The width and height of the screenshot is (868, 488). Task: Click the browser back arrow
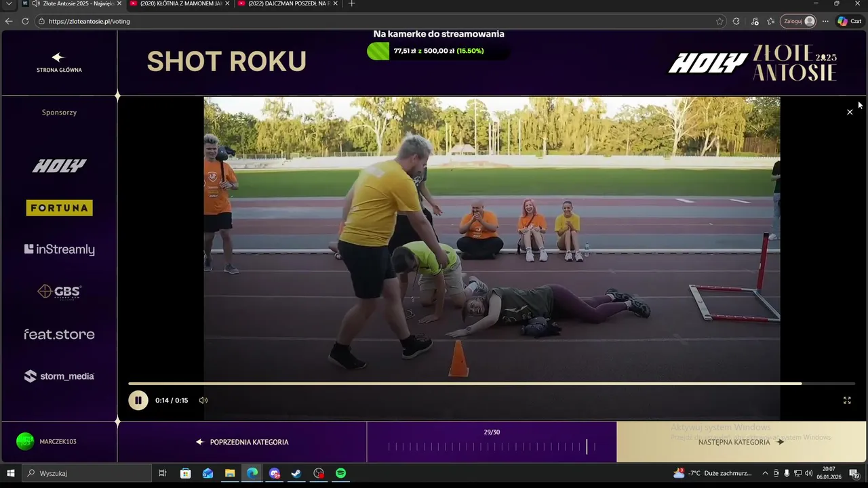[9, 21]
